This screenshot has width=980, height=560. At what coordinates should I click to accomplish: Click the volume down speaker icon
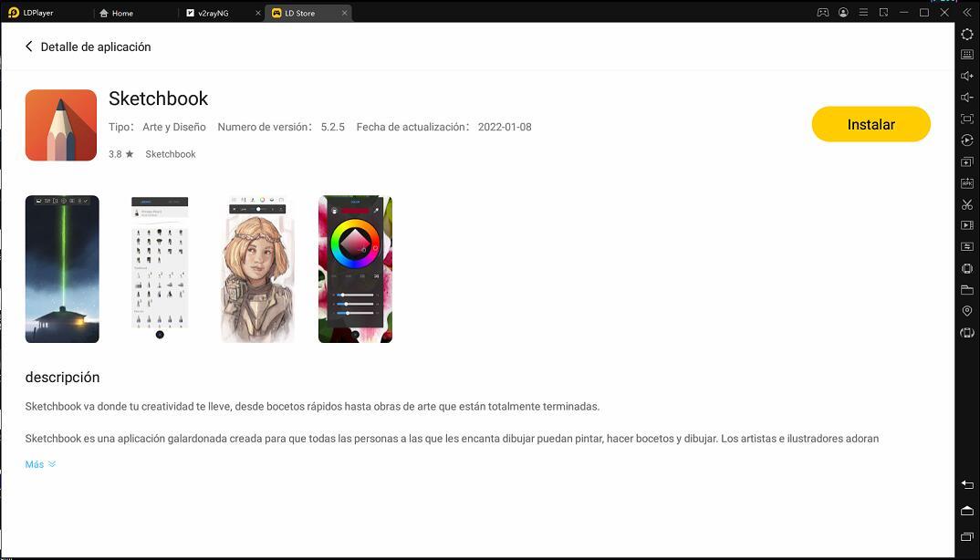click(x=967, y=98)
